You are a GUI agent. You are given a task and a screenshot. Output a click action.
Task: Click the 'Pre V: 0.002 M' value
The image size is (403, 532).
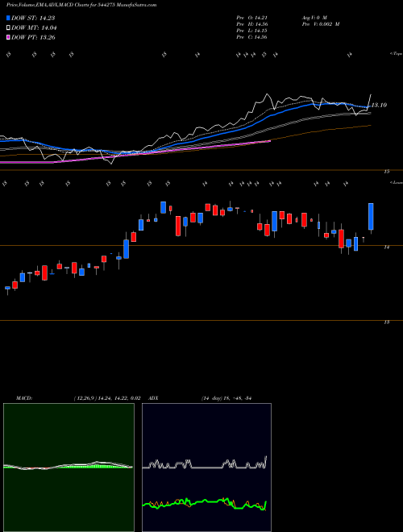[x=321, y=24]
